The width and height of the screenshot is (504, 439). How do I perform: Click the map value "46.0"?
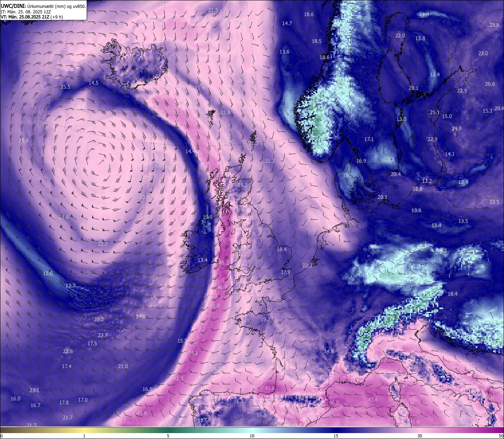pyautogui.click(x=334, y=402)
